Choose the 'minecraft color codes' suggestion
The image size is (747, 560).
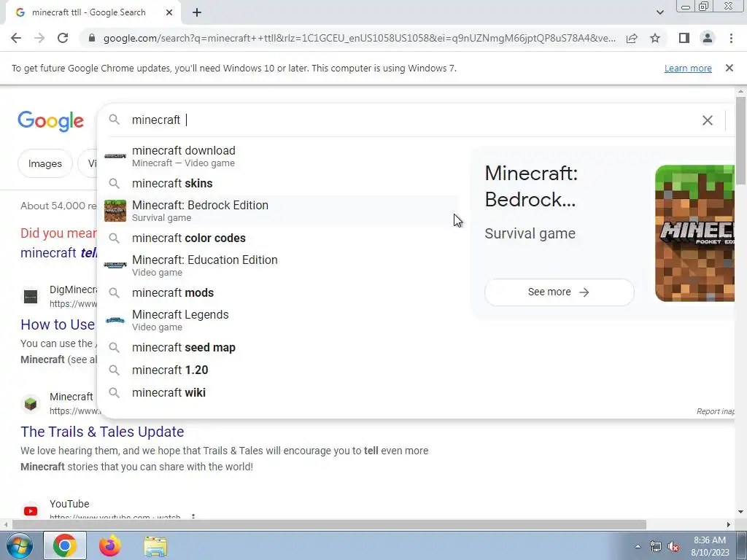(x=279, y=238)
